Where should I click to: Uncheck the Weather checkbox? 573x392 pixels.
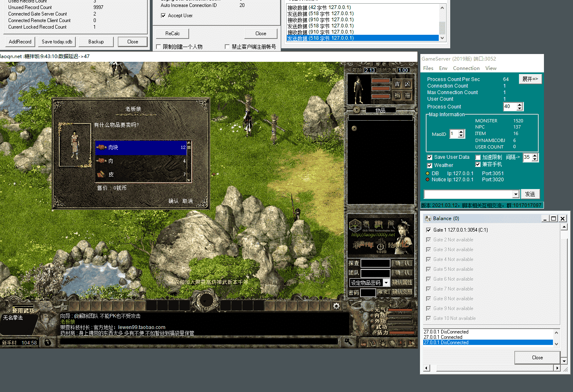(430, 165)
